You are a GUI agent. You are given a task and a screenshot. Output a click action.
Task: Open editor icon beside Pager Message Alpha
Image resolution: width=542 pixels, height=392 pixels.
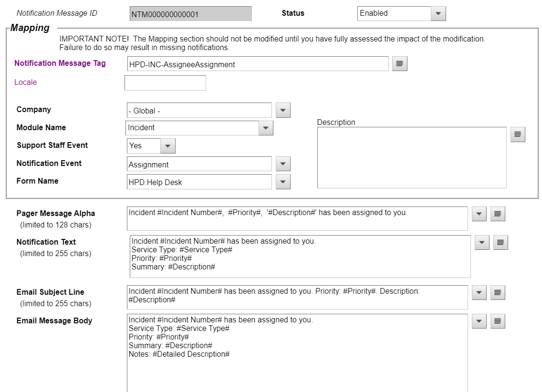click(x=498, y=215)
